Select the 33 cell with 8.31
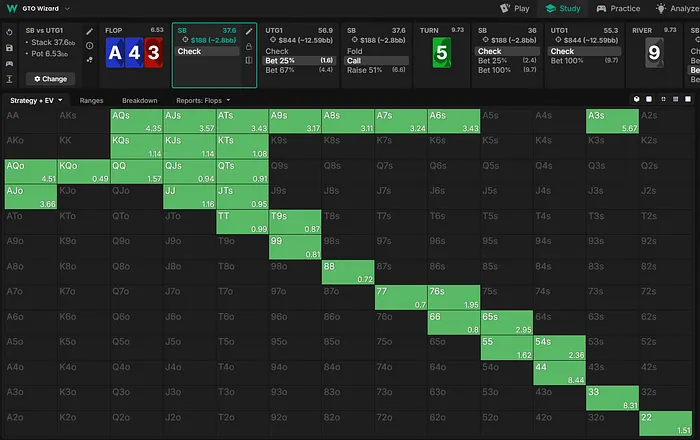Image resolution: width=700 pixels, height=440 pixels. [612, 398]
